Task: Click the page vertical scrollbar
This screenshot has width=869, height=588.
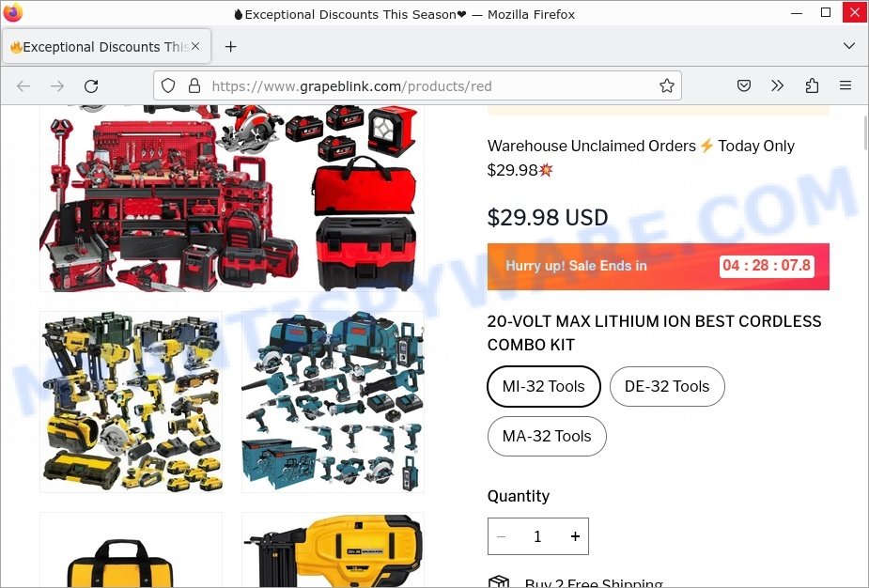Action: point(864,133)
